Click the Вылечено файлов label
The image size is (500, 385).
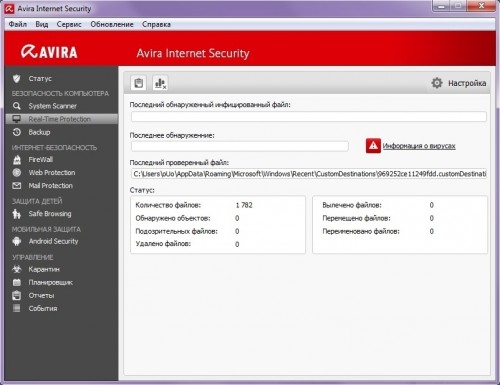point(352,205)
